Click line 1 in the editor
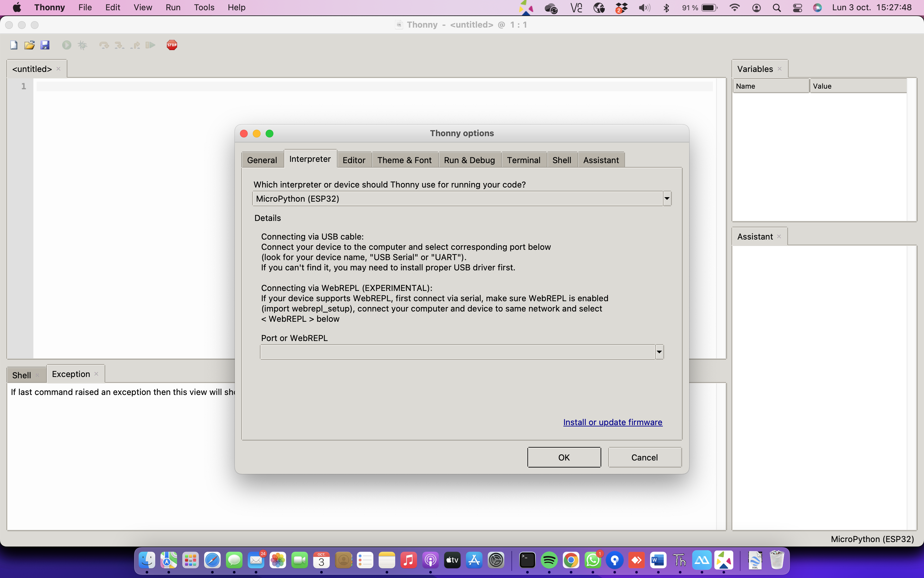 [x=374, y=86]
